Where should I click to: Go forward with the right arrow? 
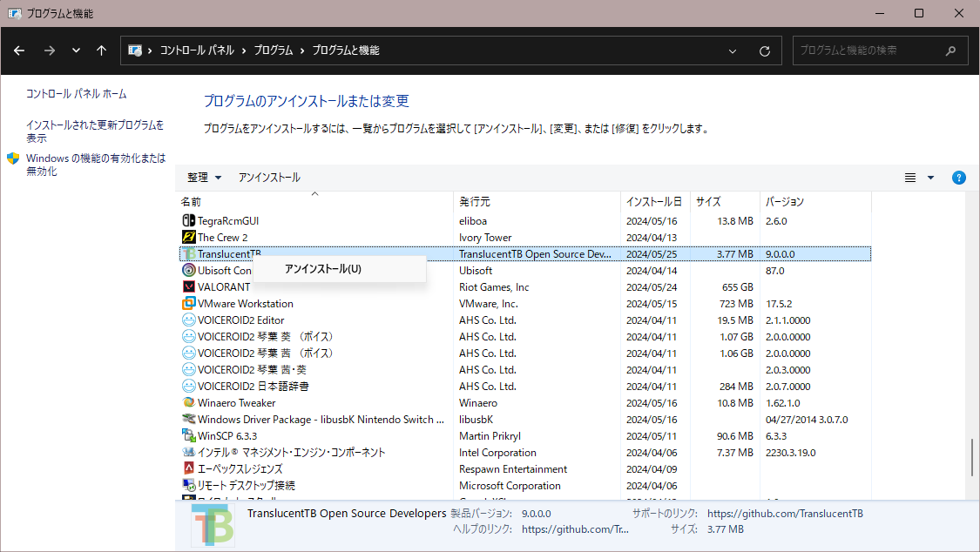pos(50,50)
